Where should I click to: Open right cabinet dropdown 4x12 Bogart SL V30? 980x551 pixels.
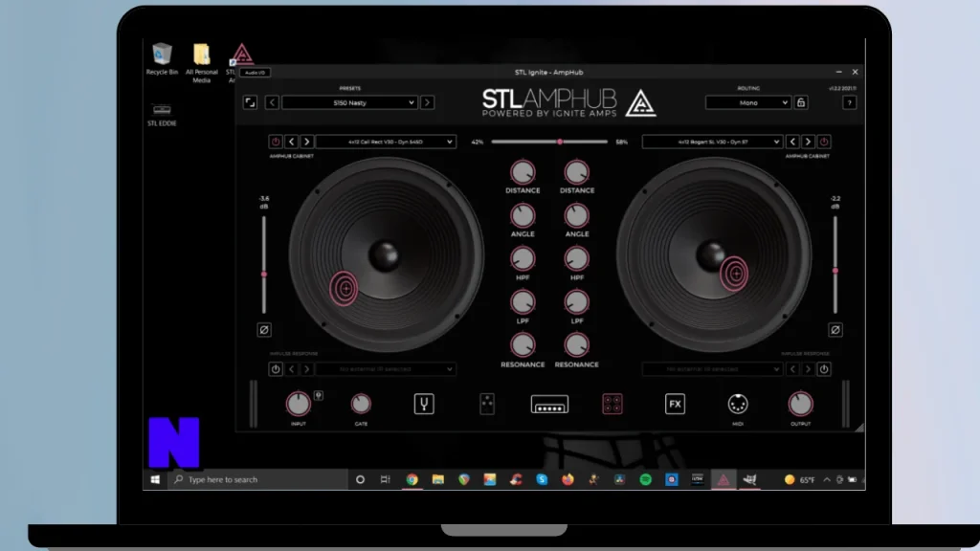[712, 142]
